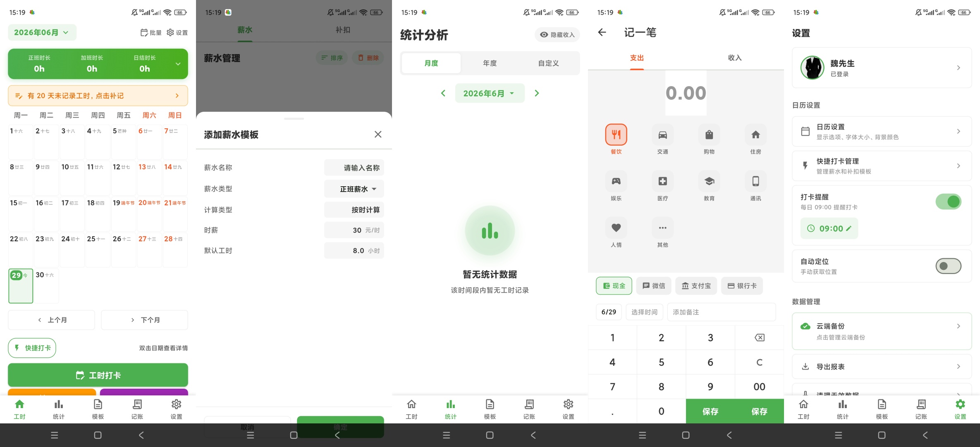Image resolution: width=980 pixels, height=447 pixels.
Task: Toggle the 打卡提醒 switch off
Action: (x=949, y=202)
